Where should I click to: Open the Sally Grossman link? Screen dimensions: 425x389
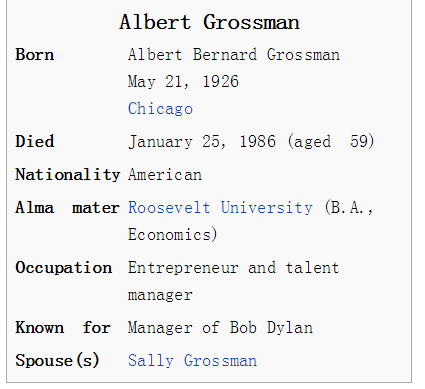tap(192, 361)
